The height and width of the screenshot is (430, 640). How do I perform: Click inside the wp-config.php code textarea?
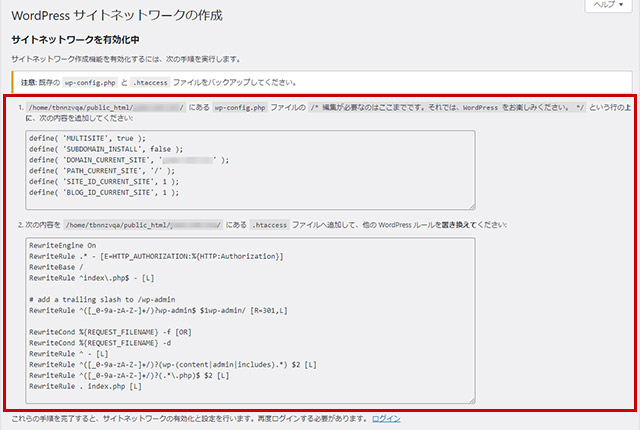click(x=250, y=170)
